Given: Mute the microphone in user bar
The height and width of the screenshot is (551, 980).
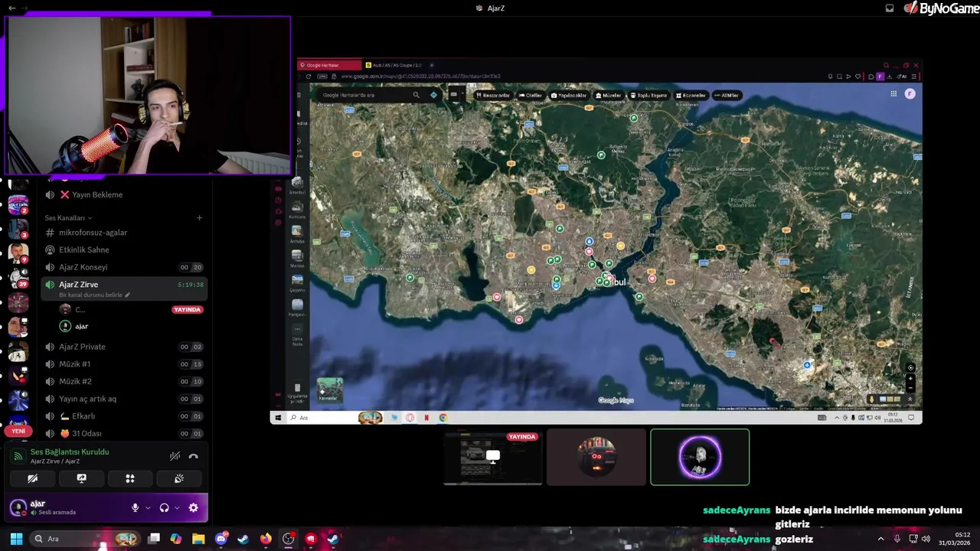Looking at the screenshot, I should pos(135,507).
